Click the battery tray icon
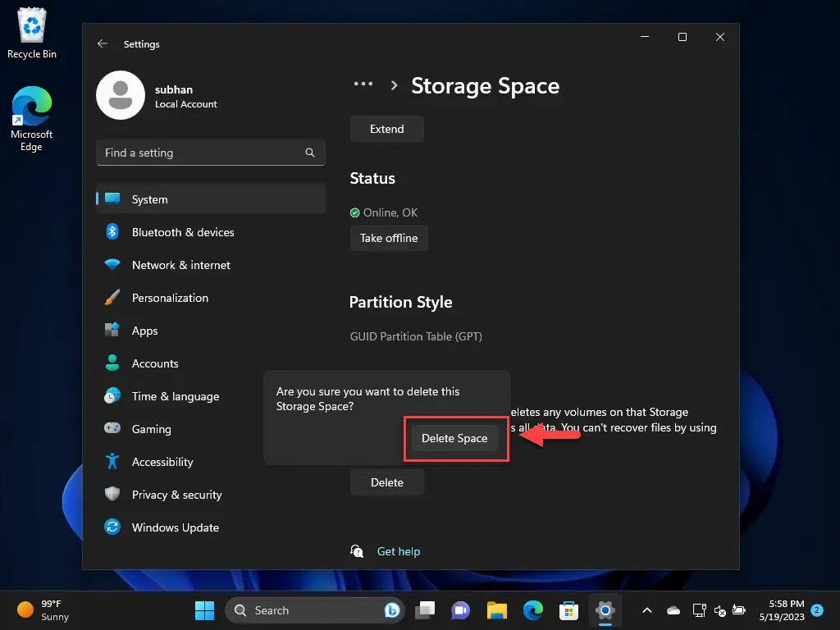Image resolution: width=840 pixels, height=630 pixels. coord(739,610)
